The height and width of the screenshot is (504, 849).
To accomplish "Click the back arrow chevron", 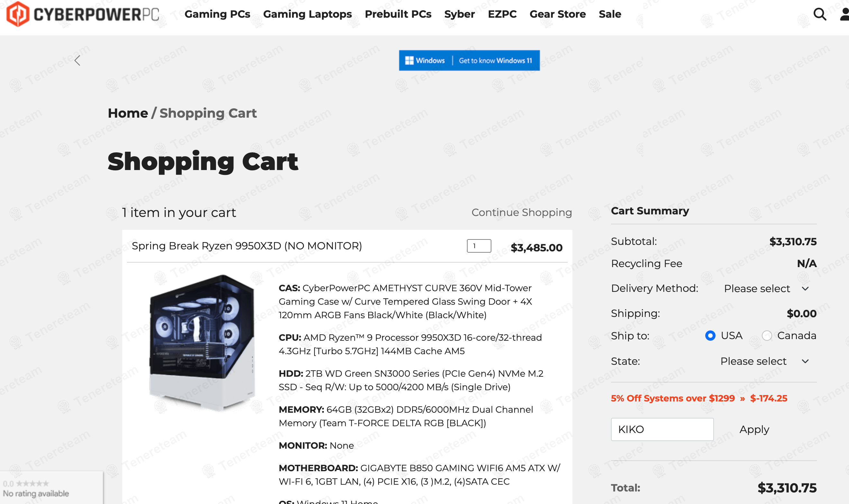I will pyautogui.click(x=78, y=60).
